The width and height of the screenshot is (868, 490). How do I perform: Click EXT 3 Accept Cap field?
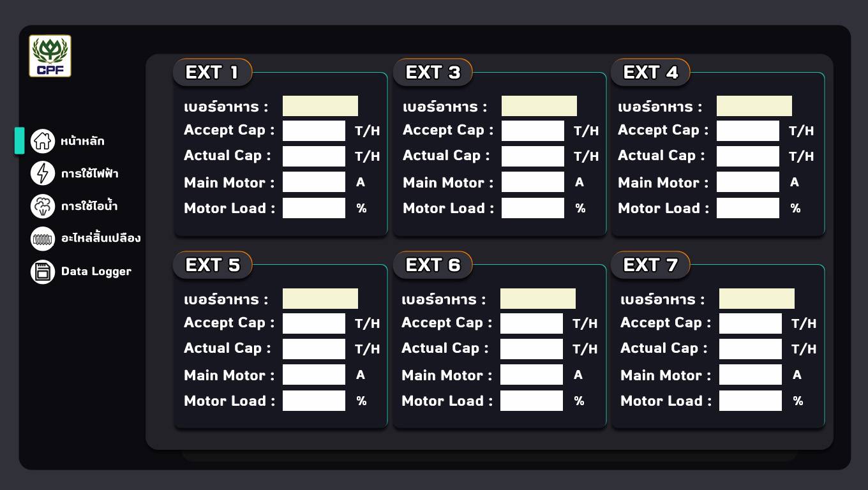point(533,131)
